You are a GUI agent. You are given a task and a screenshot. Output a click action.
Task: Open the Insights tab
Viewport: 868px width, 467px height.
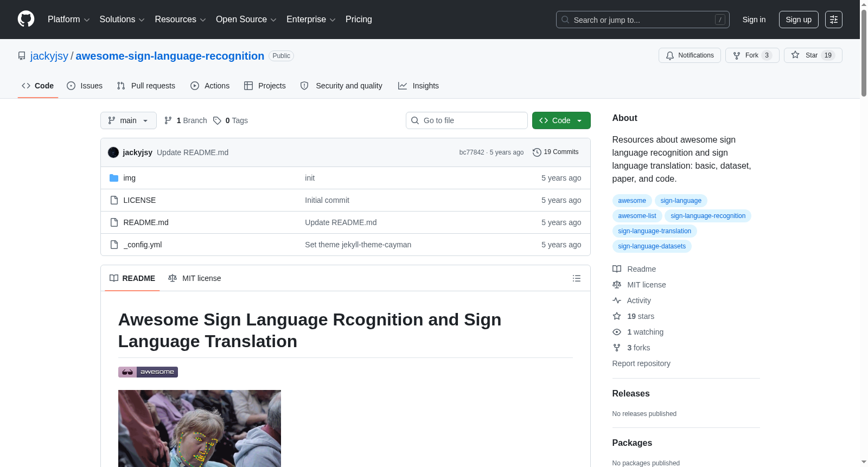[418, 86]
